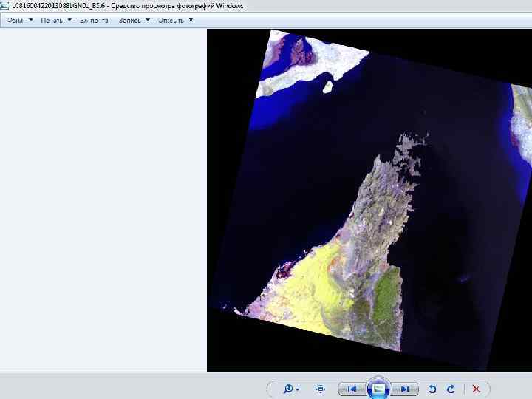
Task: Go to the previous photo
Action: coord(352,389)
